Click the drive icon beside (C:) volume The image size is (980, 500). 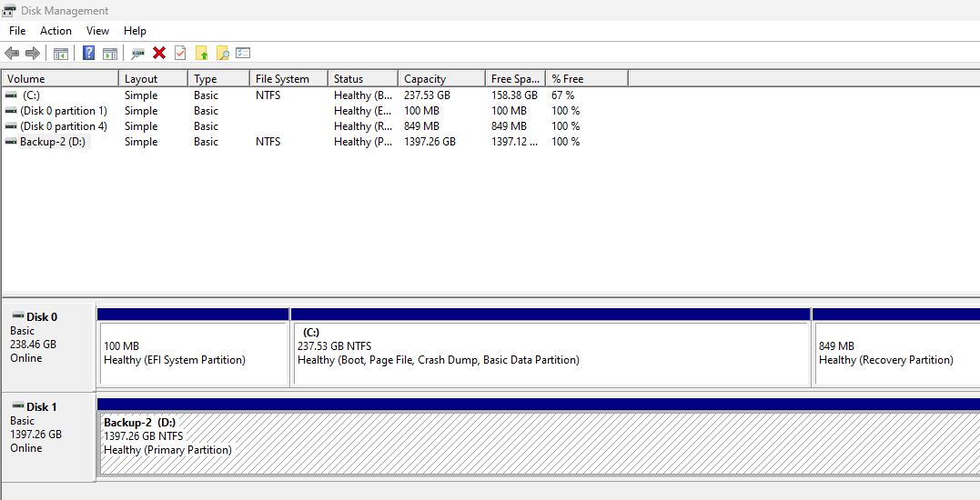11,95
